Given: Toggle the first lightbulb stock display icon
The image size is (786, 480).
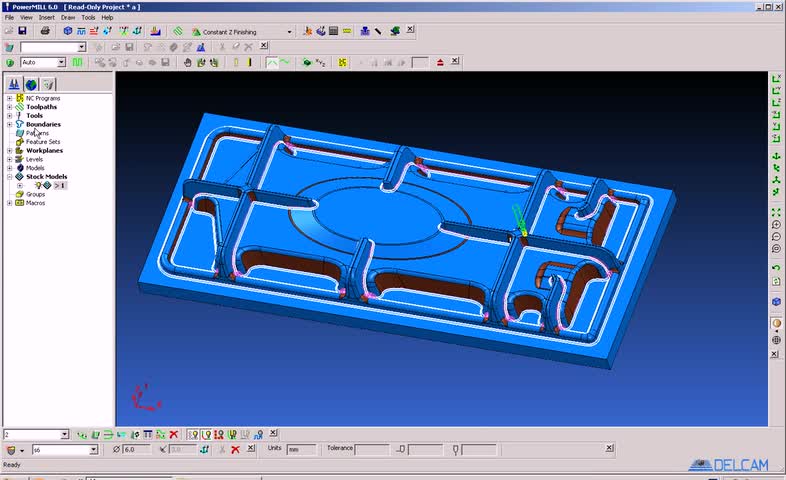Looking at the screenshot, I should tap(193, 434).
